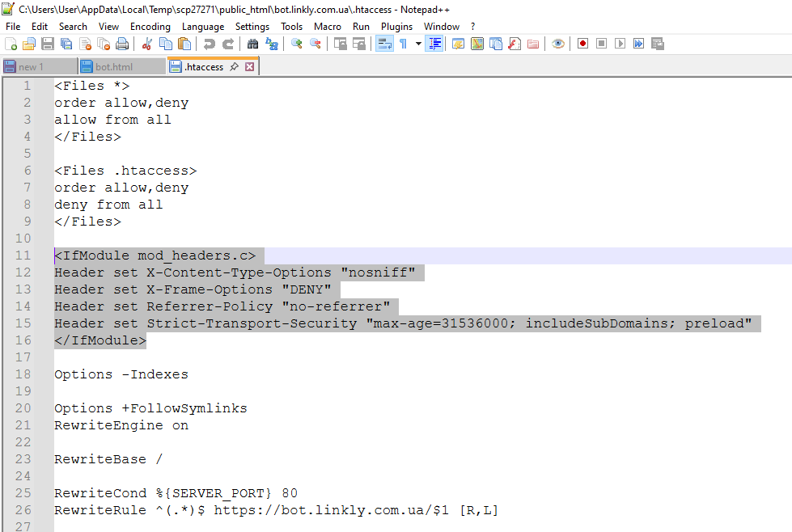792x532 pixels.
Task: Click on the 'RewriteEngine on' line
Action: 121,425
